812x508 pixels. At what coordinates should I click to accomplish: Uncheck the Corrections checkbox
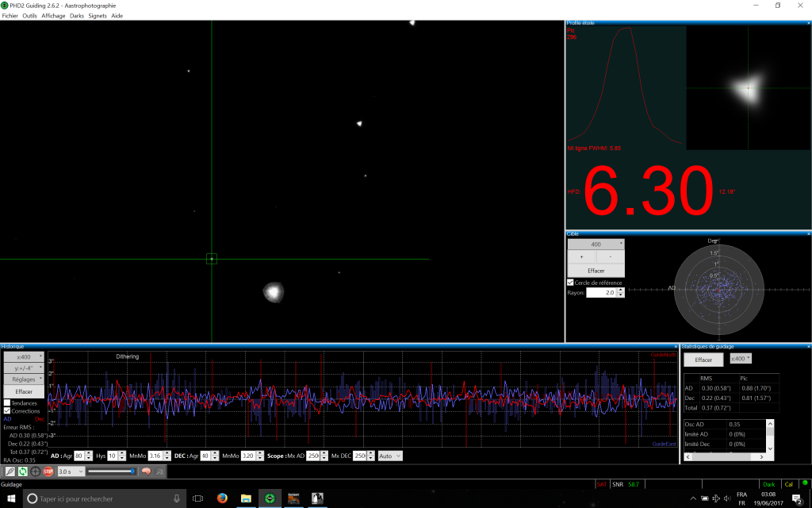point(7,410)
